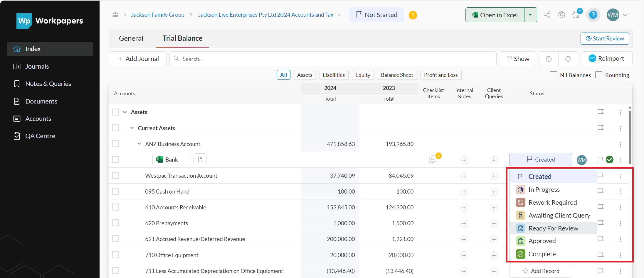Click the Reimport button
Viewport: 644px width, 278px height.
click(x=607, y=59)
